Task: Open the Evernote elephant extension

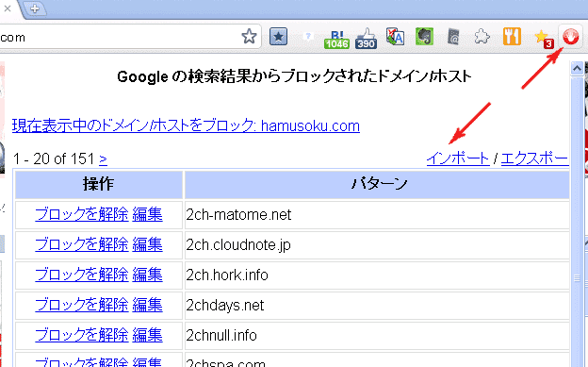Action: pyautogui.click(x=424, y=37)
